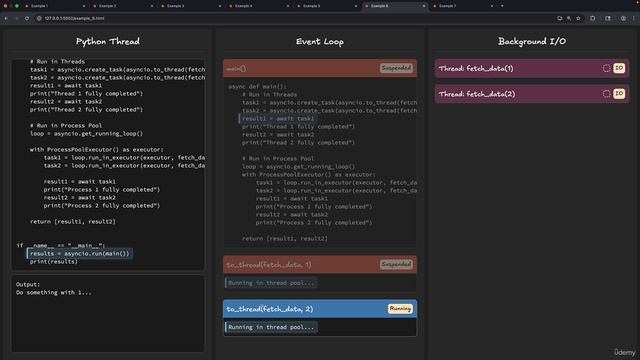Close the Example 7 tab
The width and height of the screenshot is (640, 360).
[x=491, y=6]
